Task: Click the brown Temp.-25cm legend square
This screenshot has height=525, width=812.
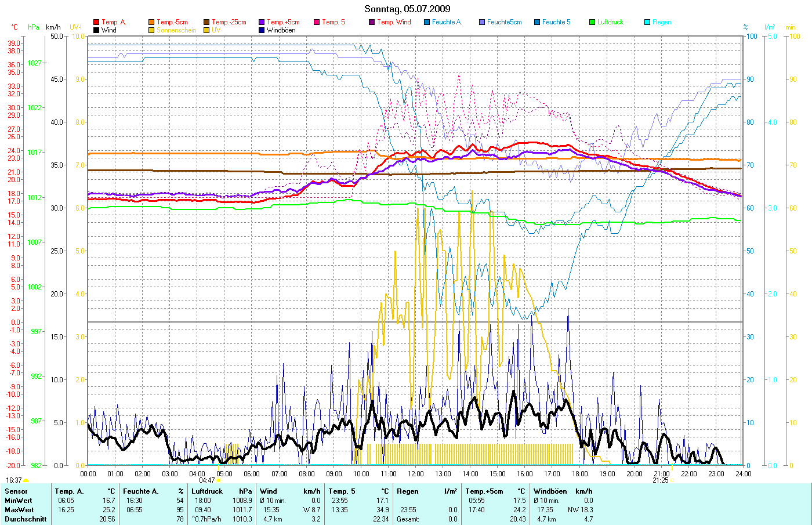Action: (x=206, y=22)
